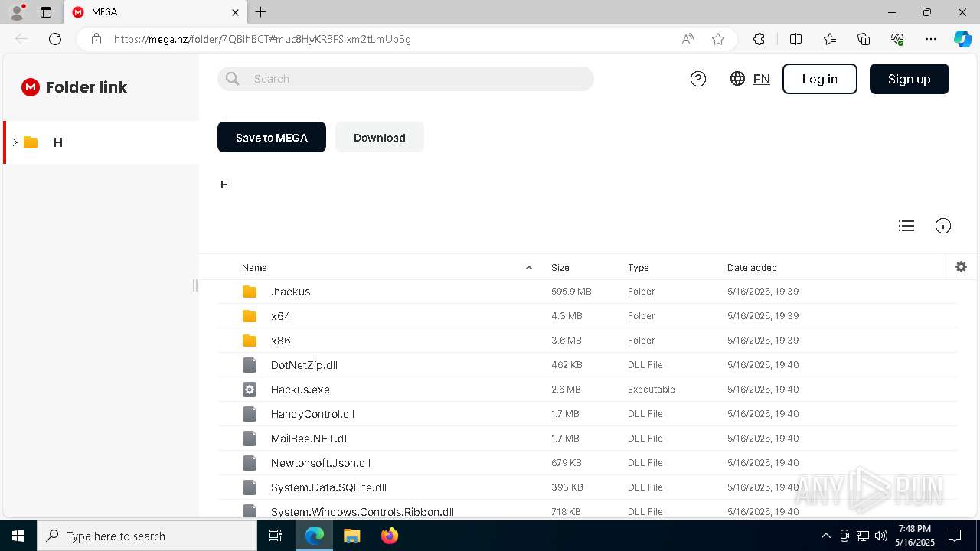Screen dimensions: 980x551
Task: Open the Favorites list icon
Action: pyautogui.click(x=830, y=39)
